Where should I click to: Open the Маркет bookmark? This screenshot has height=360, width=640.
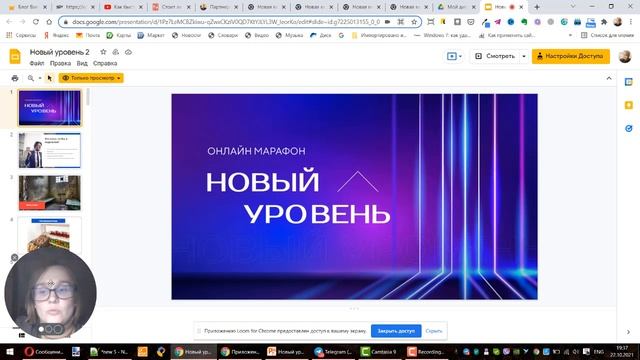[x=151, y=36]
